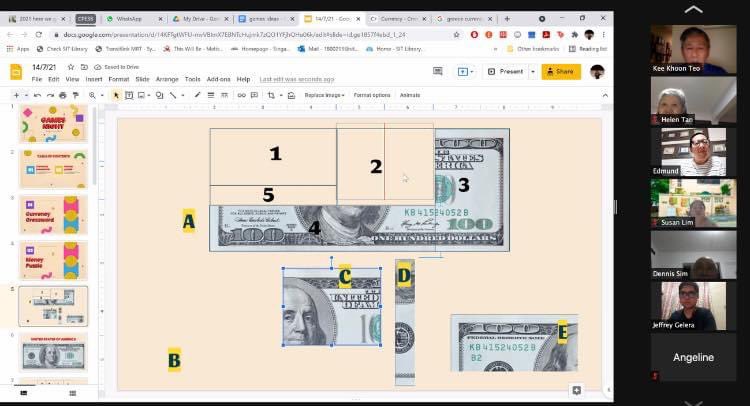Click the Print icon
Image resolution: width=750 pixels, height=406 pixels.
coord(63,95)
